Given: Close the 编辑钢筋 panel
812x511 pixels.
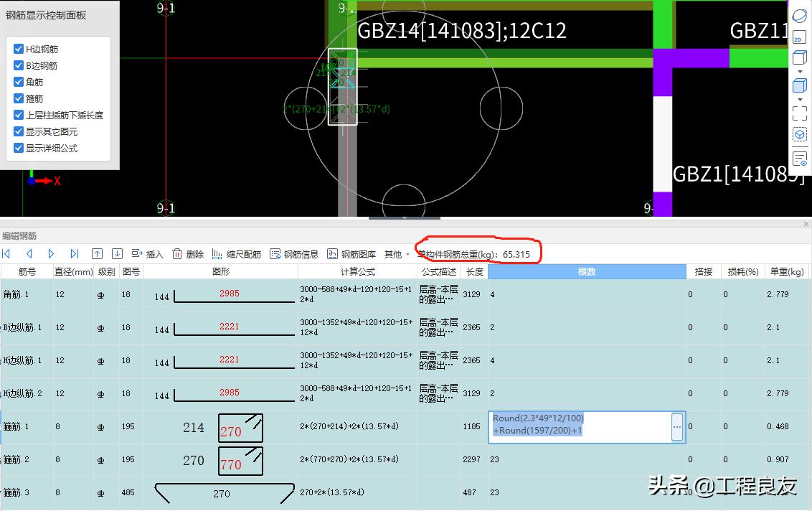Looking at the screenshot, I should pyautogui.click(x=806, y=225).
